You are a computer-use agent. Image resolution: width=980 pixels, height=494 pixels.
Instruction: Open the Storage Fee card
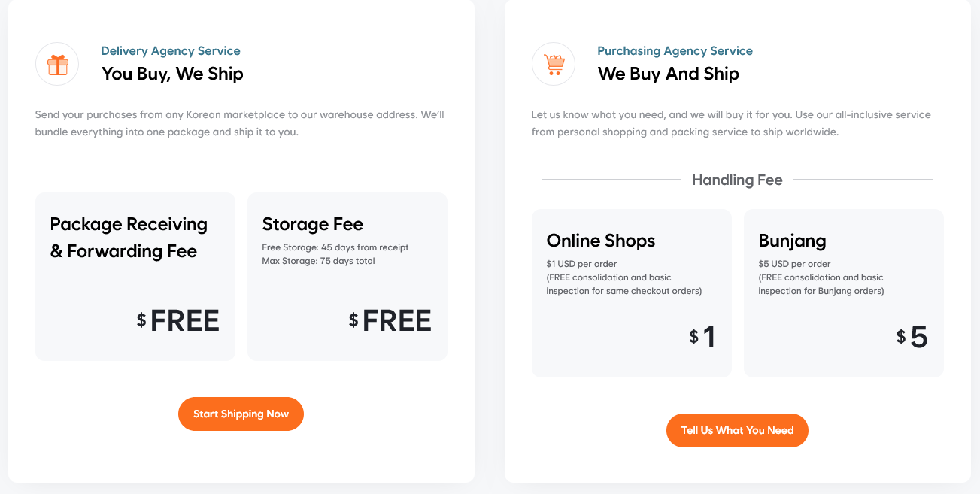[x=347, y=277]
